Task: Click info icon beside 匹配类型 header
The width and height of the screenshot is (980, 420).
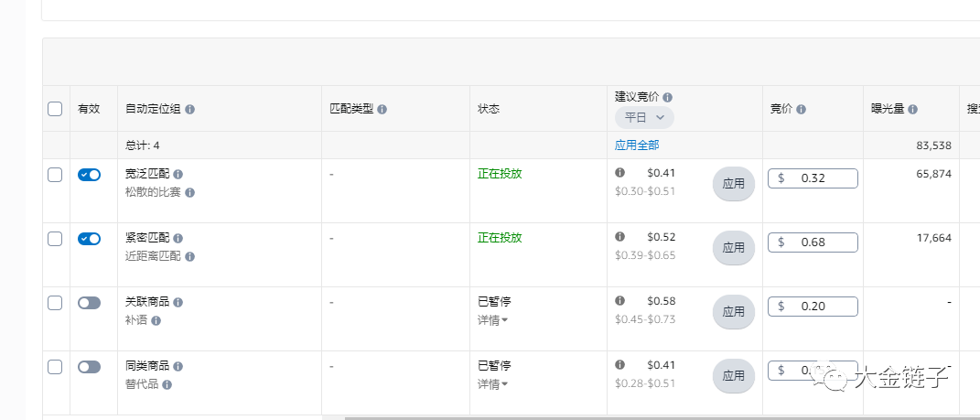Action: (382, 109)
